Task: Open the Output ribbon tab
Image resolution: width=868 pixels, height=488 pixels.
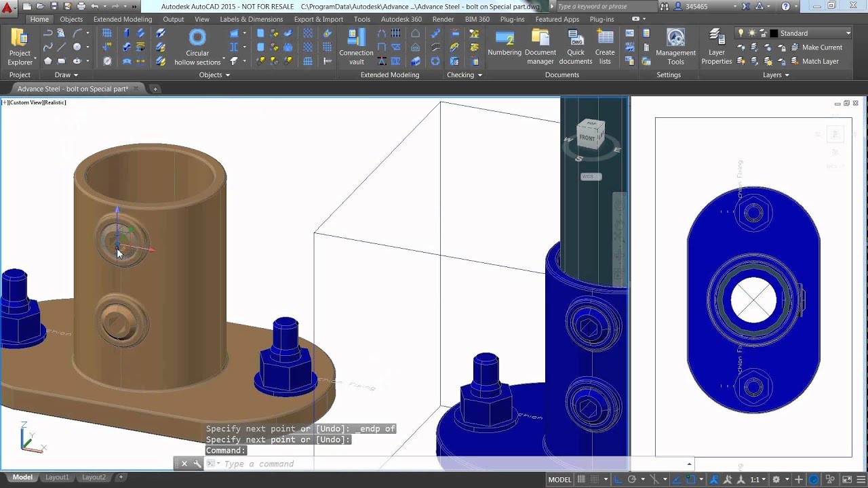Action: pos(173,19)
